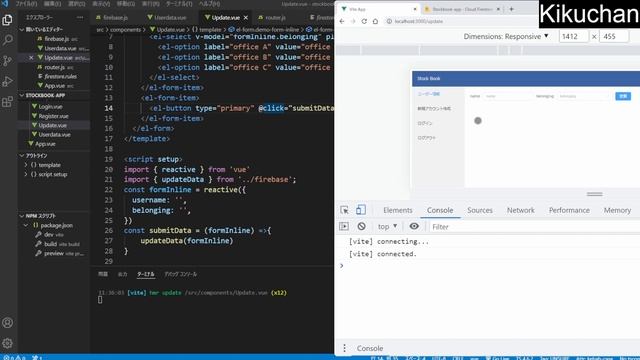This screenshot has width=640, height=360.
Task: Open the Explorer view in activity bar
Action: [7, 20]
